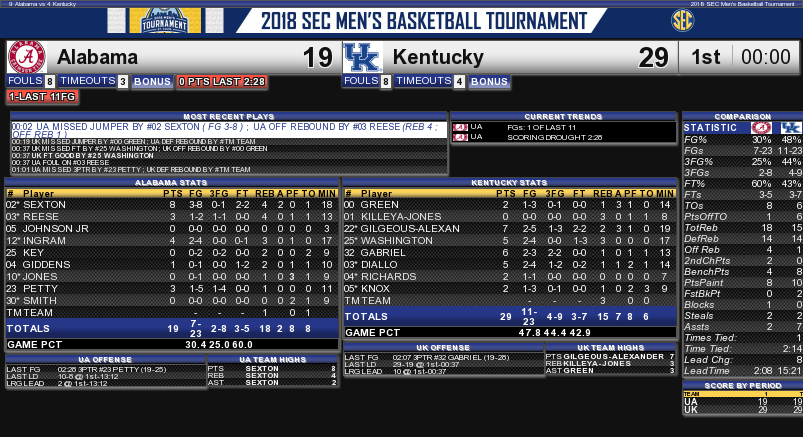Click Alabama FOULS label
The image size is (803, 437).
point(25,80)
